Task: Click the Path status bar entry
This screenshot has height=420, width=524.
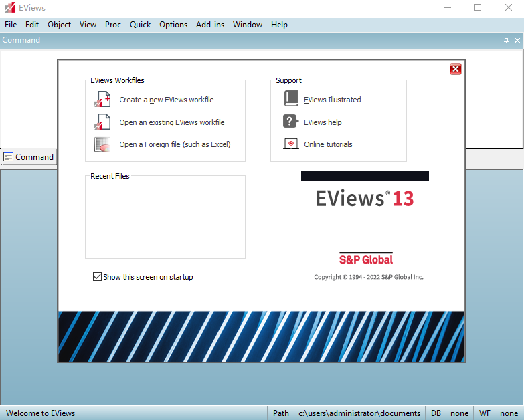Action: pyautogui.click(x=346, y=413)
